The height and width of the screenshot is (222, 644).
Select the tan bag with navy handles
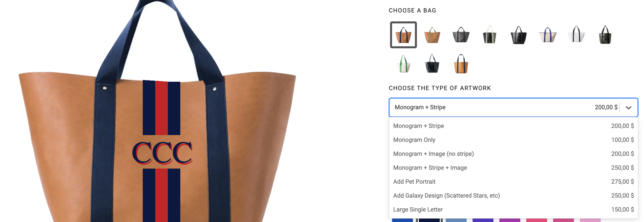(403, 35)
